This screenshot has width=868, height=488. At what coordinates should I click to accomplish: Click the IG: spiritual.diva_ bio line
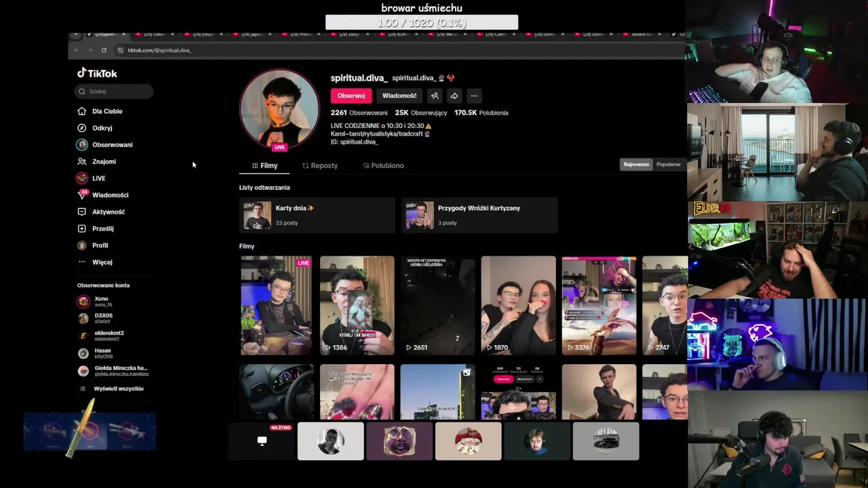(354, 142)
